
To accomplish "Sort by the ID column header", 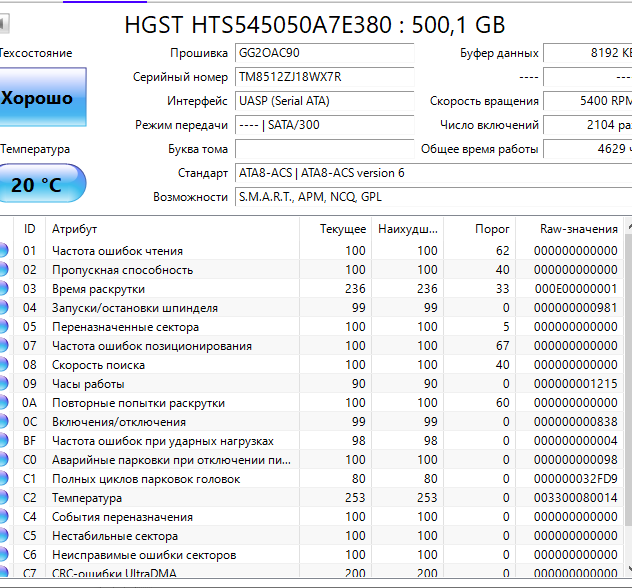I will [x=30, y=229].
